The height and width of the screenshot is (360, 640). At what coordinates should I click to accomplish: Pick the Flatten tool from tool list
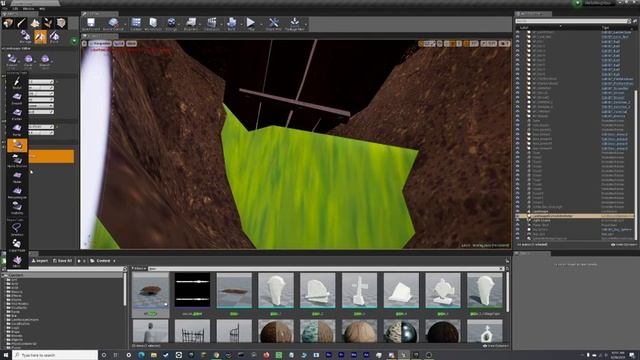[x=17, y=113]
